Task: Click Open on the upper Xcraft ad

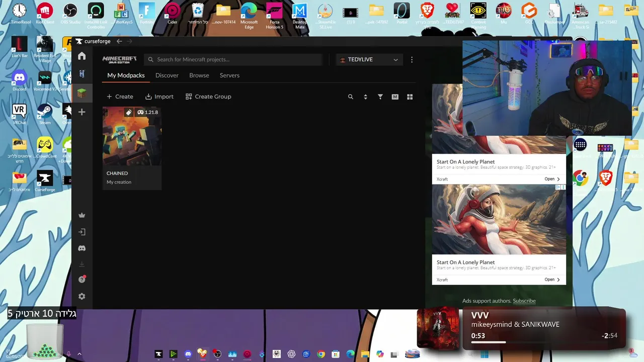Action: click(x=552, y=179)
